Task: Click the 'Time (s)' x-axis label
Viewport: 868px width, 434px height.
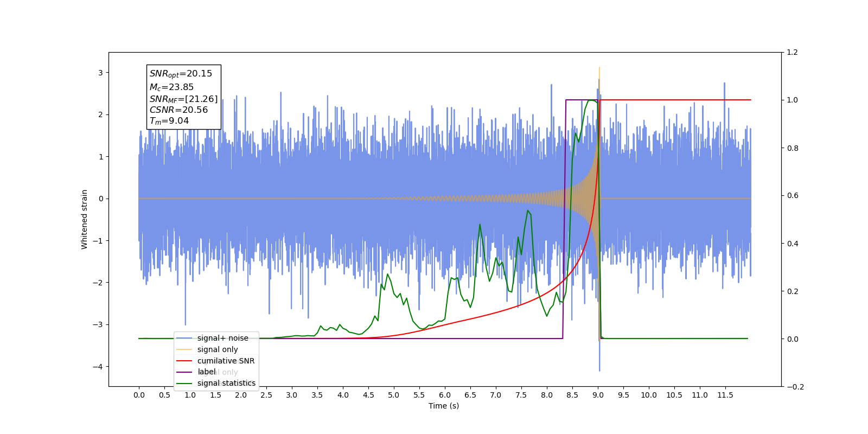Action: pos(444,406)
